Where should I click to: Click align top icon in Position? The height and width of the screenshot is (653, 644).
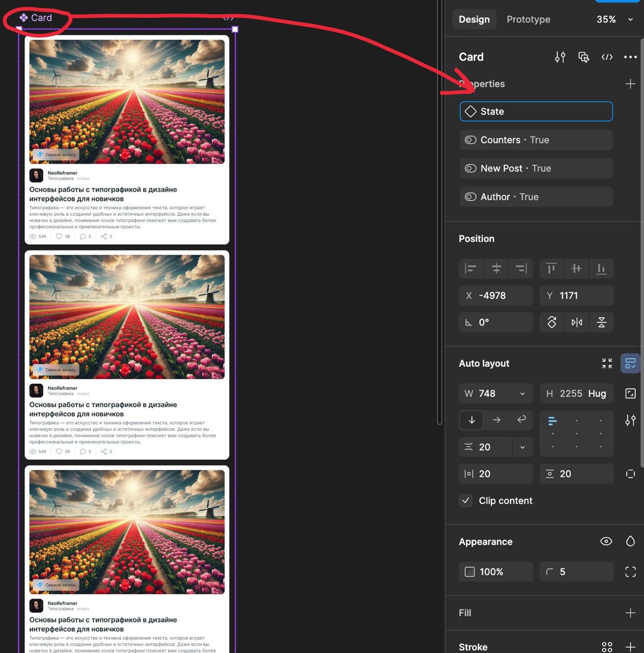point(551,268)
